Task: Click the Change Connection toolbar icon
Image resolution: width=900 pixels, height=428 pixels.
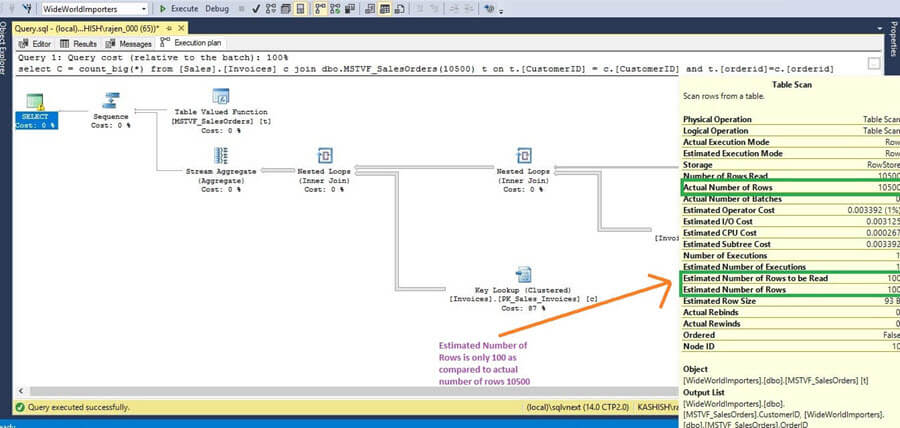Action: click(26, 9)
